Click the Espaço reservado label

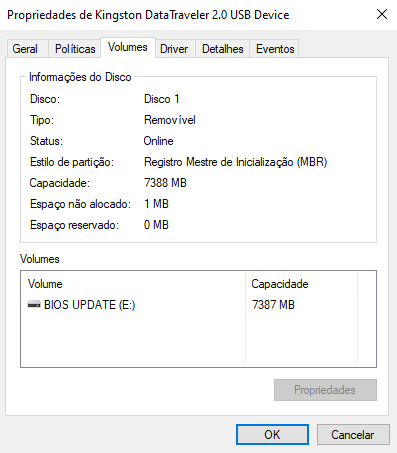coord(74,225)
